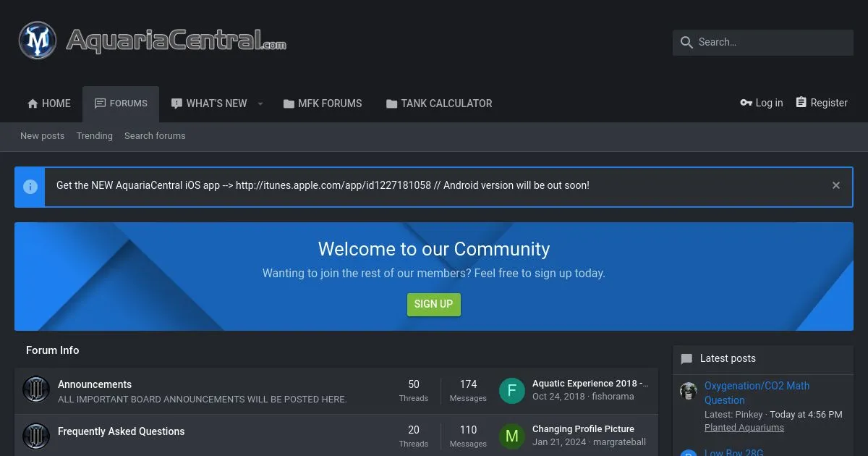Click the margrateball username link
868x456 pixels.
(x=619, y=442)
